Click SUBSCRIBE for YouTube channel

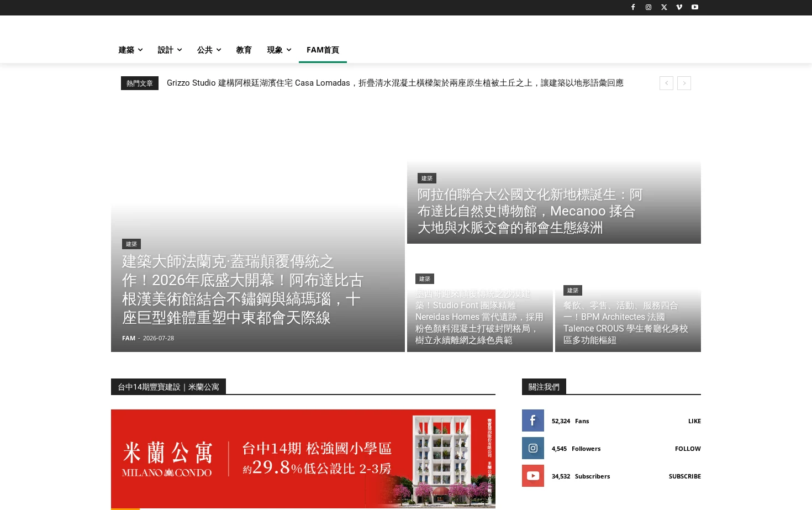[x=685, y=476]
